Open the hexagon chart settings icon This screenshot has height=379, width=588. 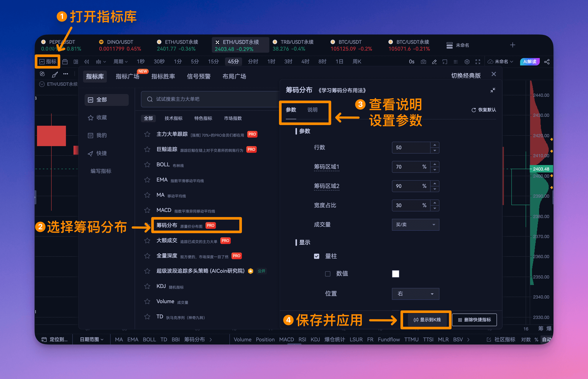click(467, 62)
